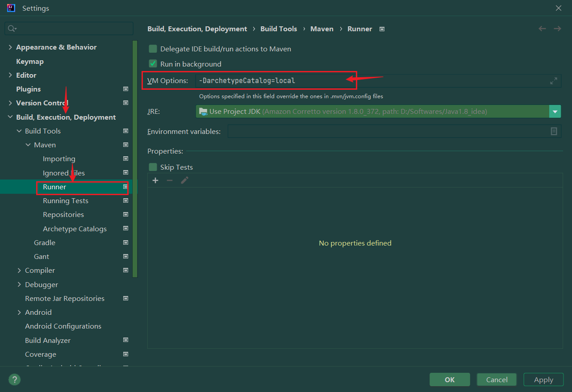Select Gradle settings page
The width and height of the screenshot is (572, 392).
pos(45,243)
